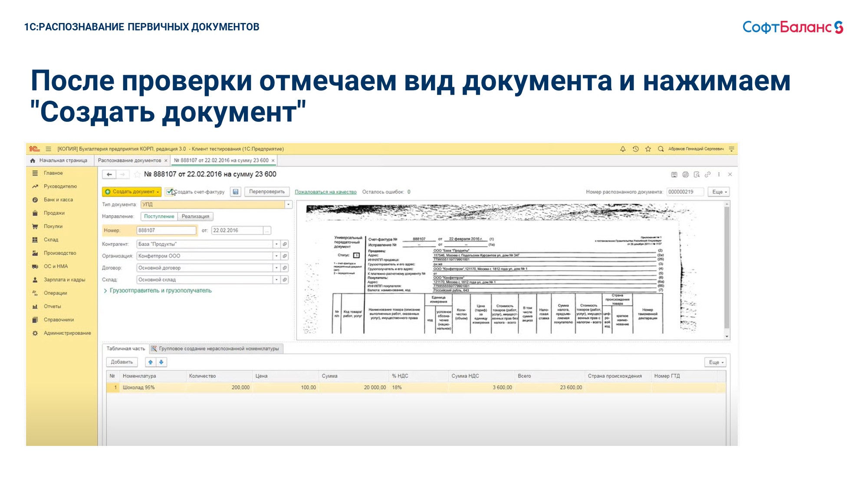The width and height of the screenshot is (868, 488).
Task: Click the search magnifier icon
Action: [x=661, y=149]
